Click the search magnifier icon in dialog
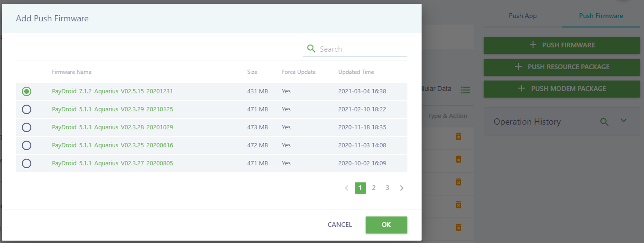The height and width of the screenshot is (243, 644). 311,49
